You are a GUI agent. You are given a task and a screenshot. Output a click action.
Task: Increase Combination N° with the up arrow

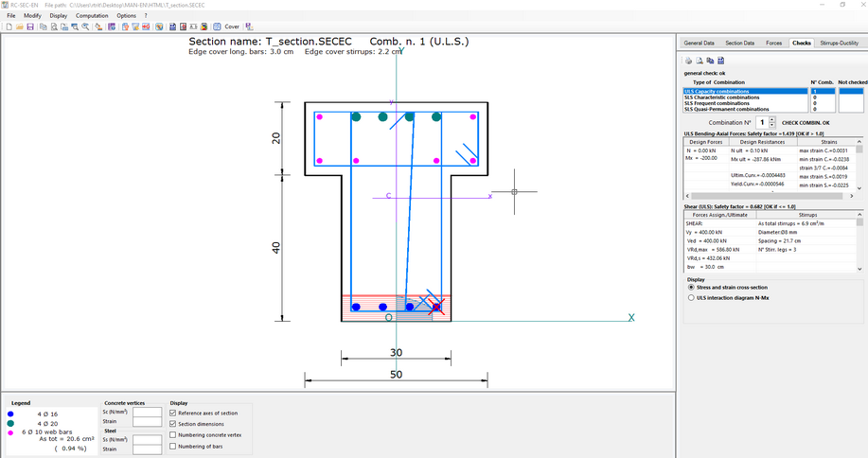(x=772, y=119)
